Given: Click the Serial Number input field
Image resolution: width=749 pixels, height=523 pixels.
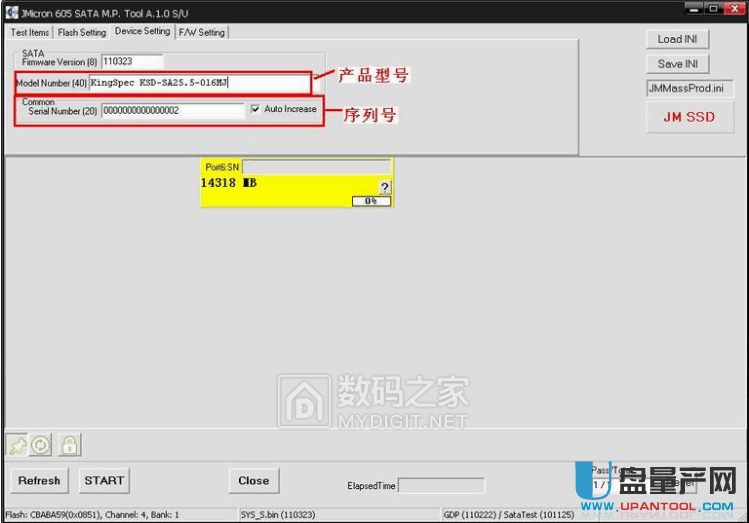Looking at the screenshot, I should pyautogui.click(x=173, y=110).
